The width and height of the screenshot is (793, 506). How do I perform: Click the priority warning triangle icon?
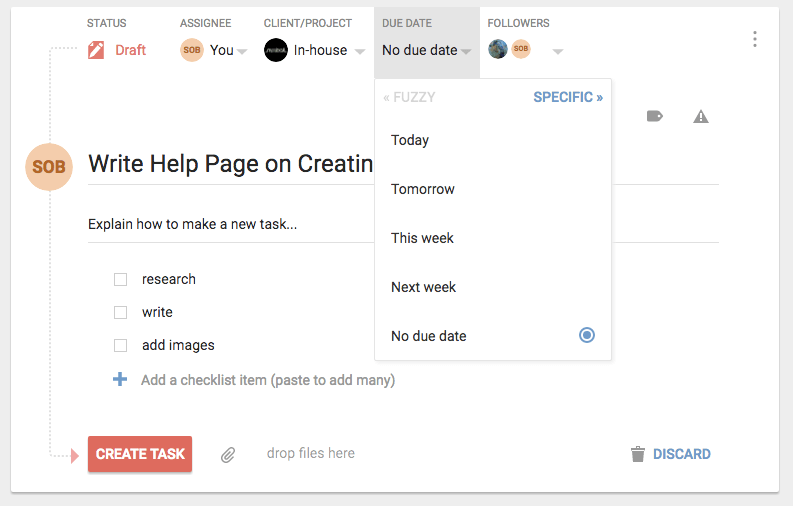click(x=701, y=117)
